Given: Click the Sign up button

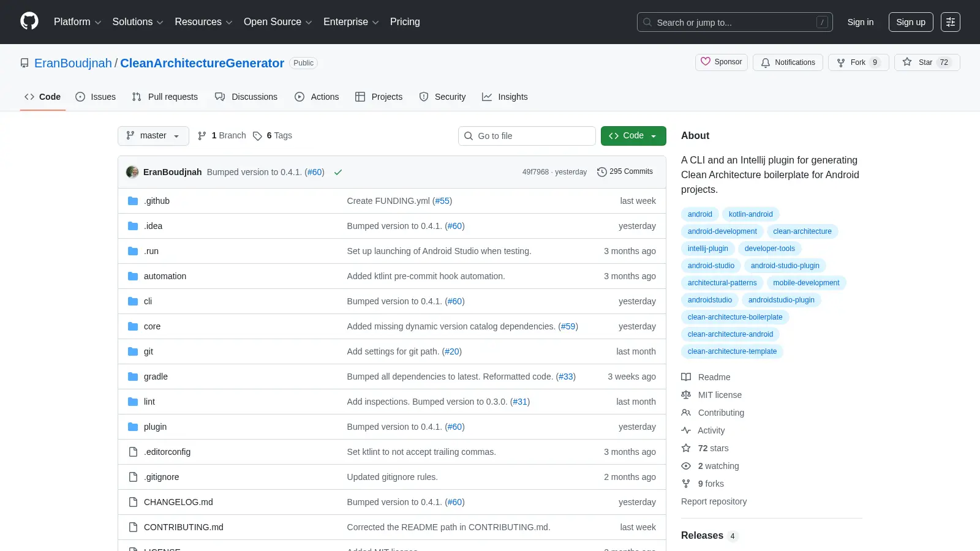Looking at the screenshot, I should coord(911,22).
